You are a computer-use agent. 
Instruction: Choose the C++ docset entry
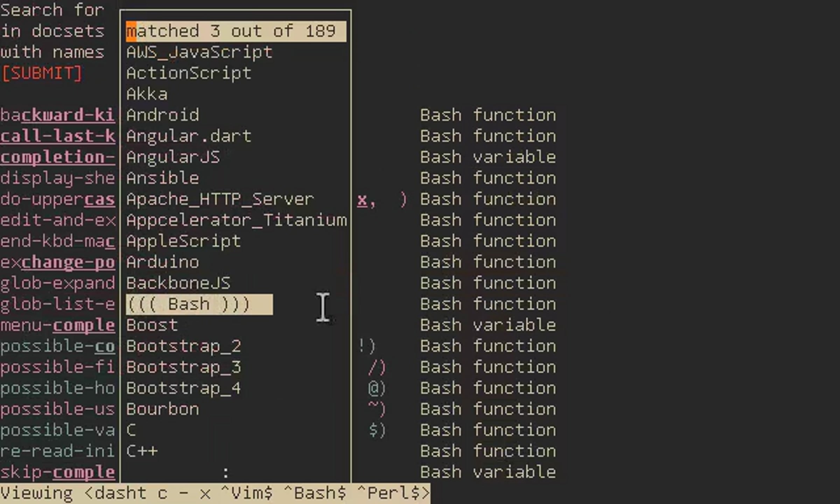[141, 451]
